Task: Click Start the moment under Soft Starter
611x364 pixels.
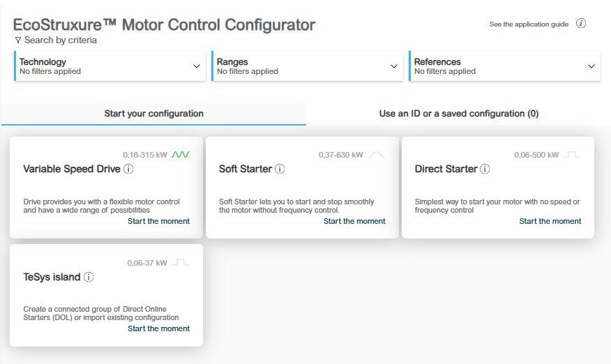Action: tap(354, 221)
